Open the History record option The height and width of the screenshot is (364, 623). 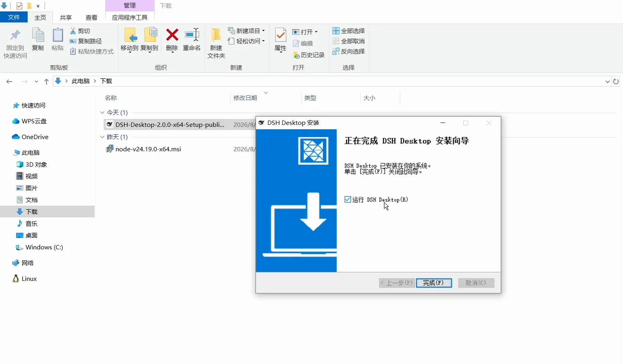tap(309, 55)
